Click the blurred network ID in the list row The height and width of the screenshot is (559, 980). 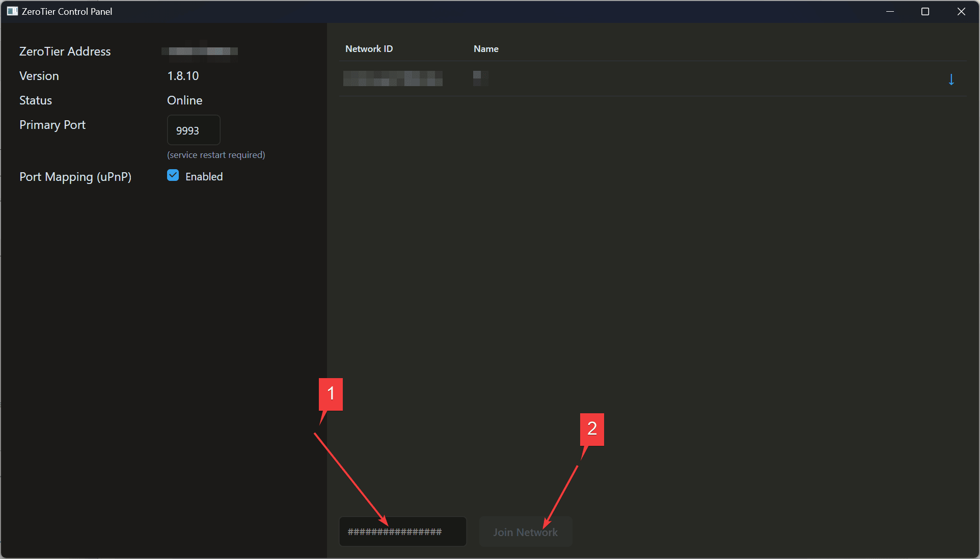tap(393, 78)
